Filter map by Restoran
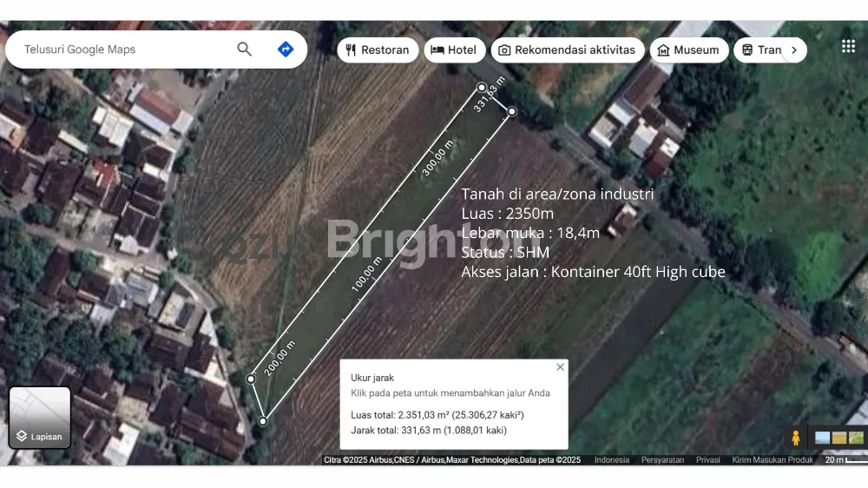 point(378,50)
